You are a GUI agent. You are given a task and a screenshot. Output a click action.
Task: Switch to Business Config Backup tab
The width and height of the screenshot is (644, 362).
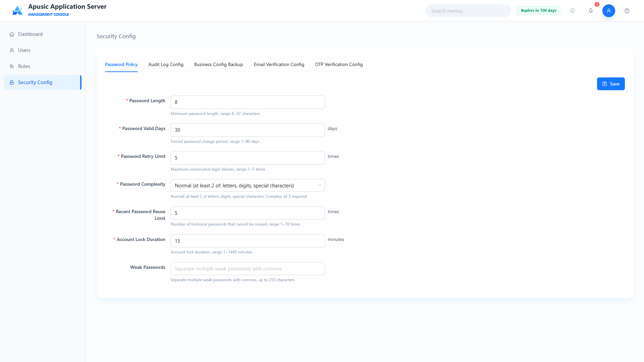pos(219,64)
